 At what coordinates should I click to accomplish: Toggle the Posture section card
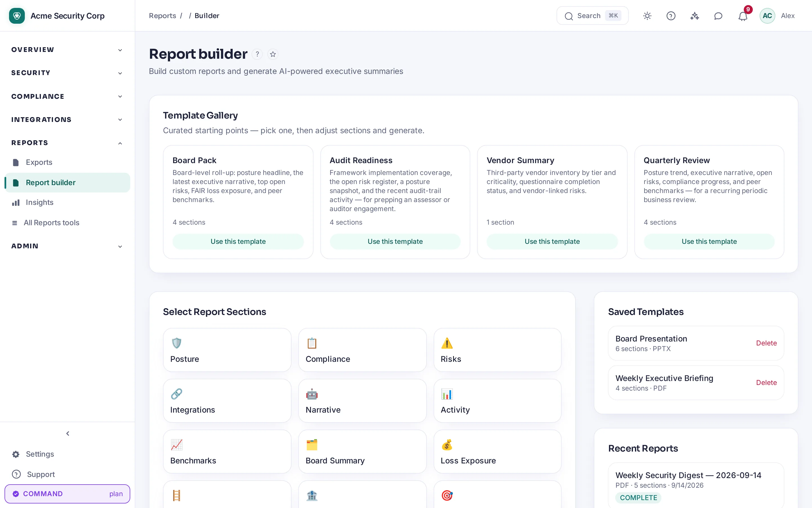[227, 350]
